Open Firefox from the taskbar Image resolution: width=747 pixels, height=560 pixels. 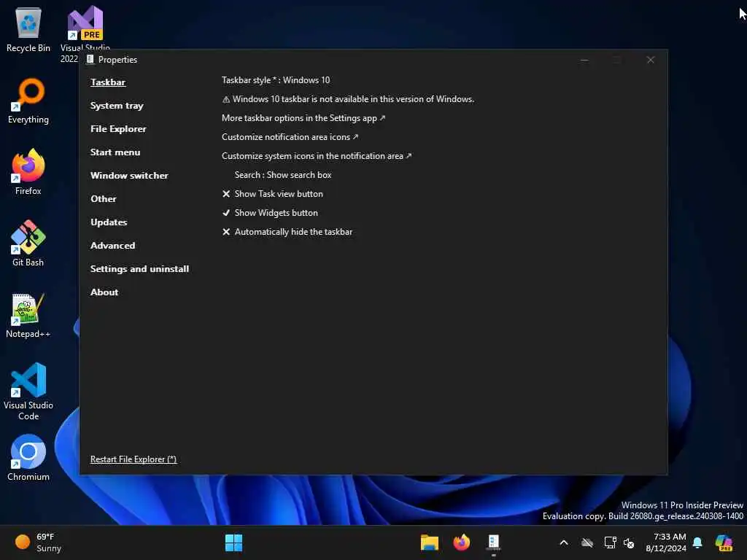pos(461,542)
